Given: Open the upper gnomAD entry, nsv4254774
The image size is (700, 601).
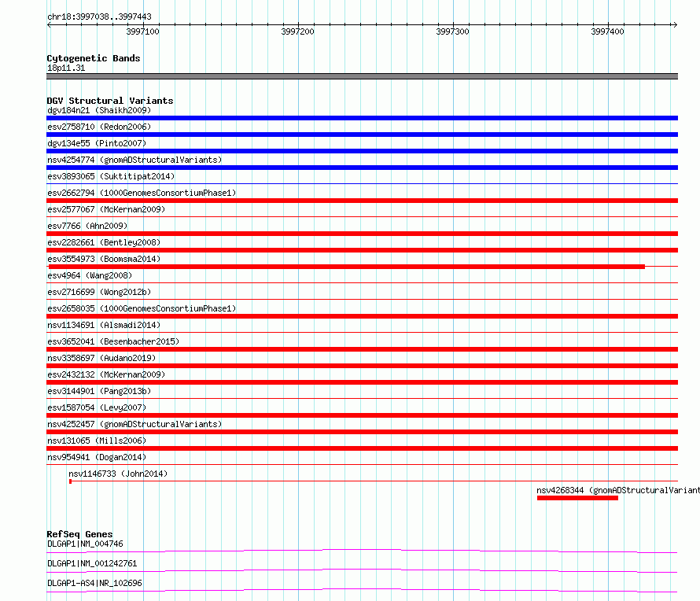Looking at the screenshot, I should 134,160.
